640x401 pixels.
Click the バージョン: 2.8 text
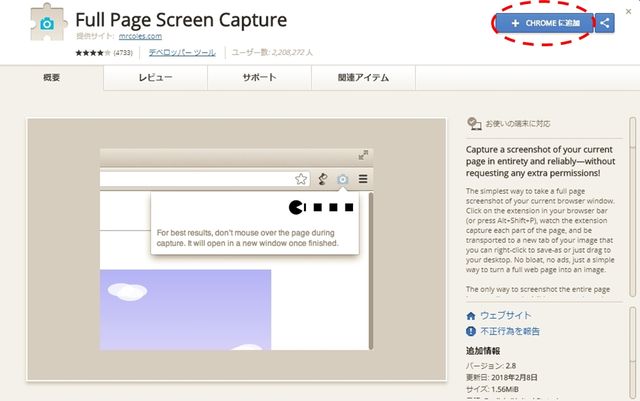(x=491, y=365)
